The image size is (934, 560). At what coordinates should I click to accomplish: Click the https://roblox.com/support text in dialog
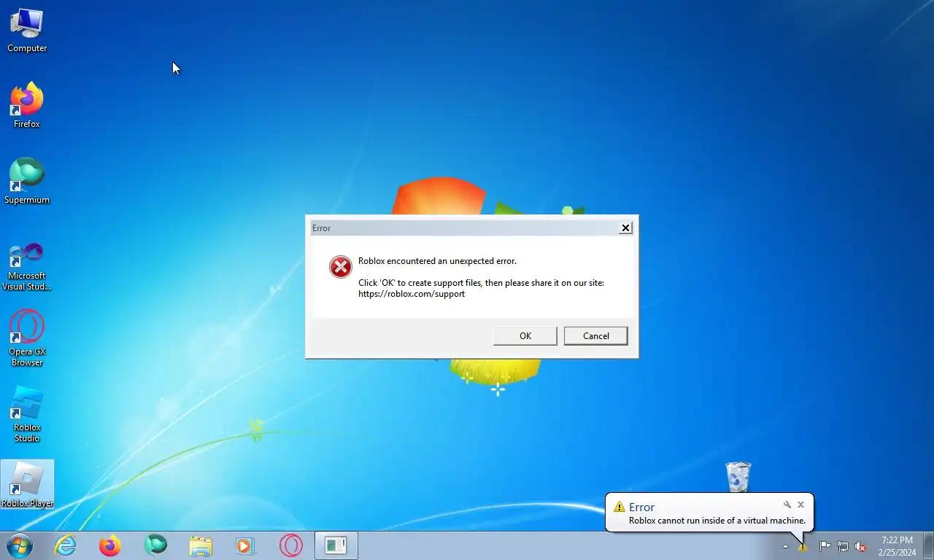(x=412, y=294)
